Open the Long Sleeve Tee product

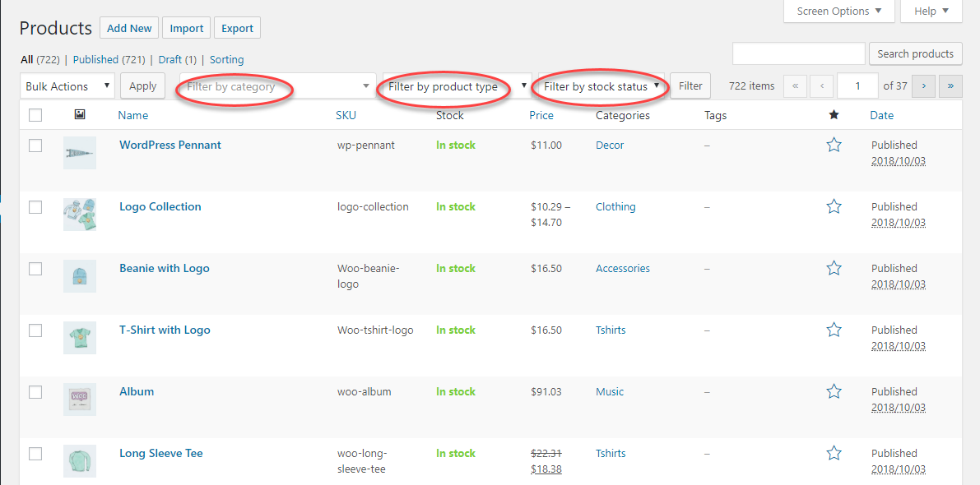(x=161, y=453)
